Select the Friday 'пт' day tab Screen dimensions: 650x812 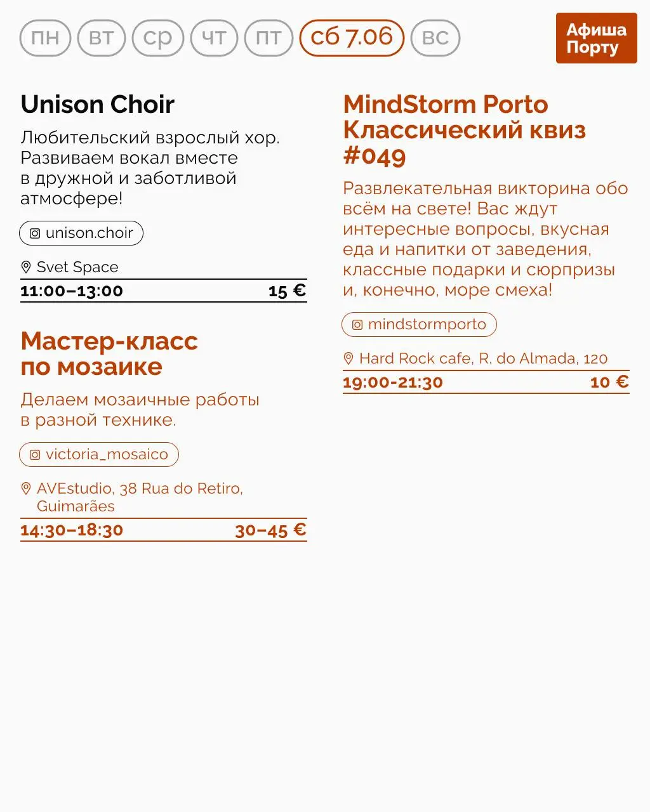pyautogui.click(x=269, y=38)
